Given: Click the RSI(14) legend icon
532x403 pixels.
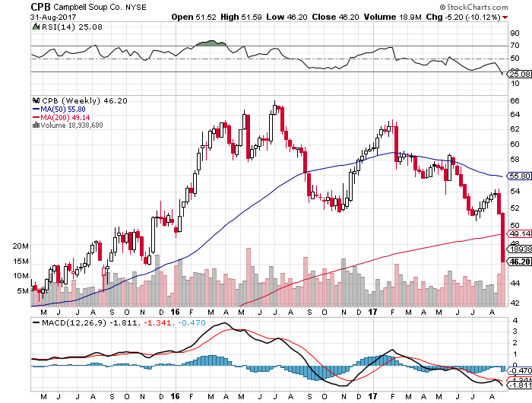Looking at the screenshot, I should click(36, 27).
